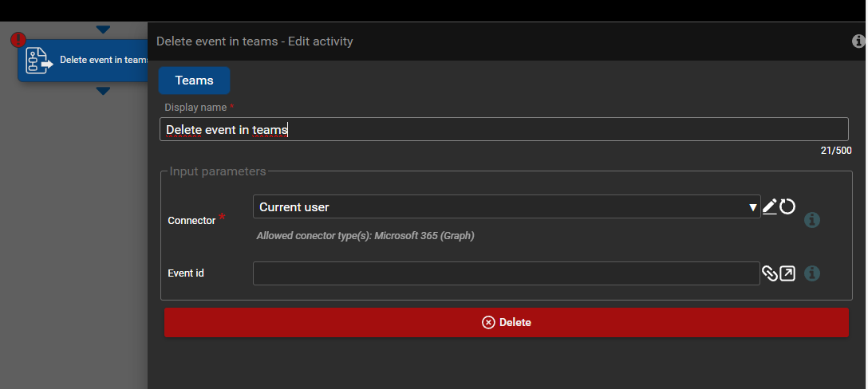Viewport: 868px width, 389px height.
Task: Click in the Display name text field
Action: [x=503, y=129]
